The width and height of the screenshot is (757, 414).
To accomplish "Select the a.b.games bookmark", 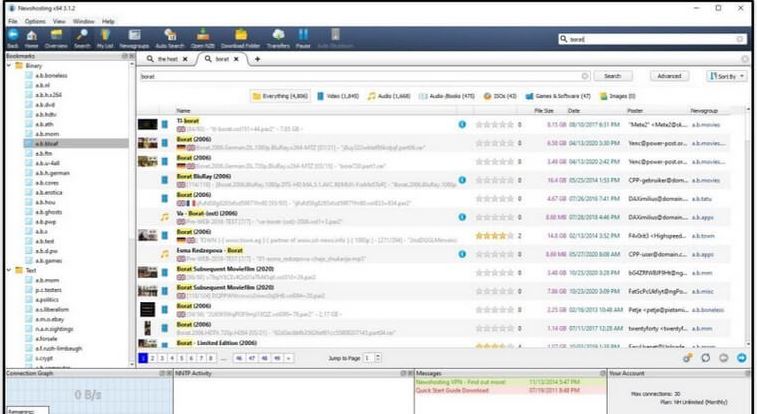I will click(x=48, y=261).
